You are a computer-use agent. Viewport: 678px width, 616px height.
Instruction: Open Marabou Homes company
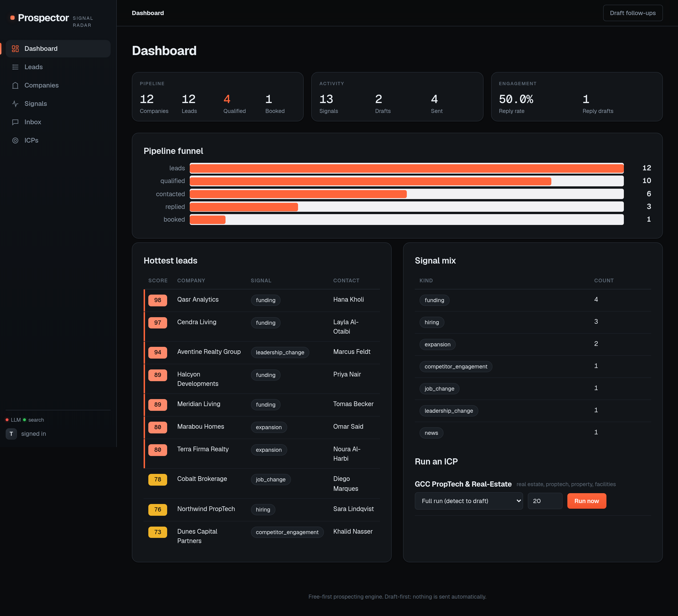pyautogui.click(x=200, y=427)
